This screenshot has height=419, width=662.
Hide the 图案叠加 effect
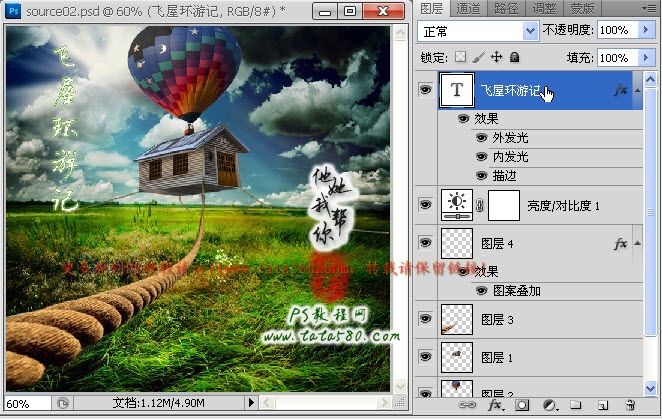[x=481, y=291]
